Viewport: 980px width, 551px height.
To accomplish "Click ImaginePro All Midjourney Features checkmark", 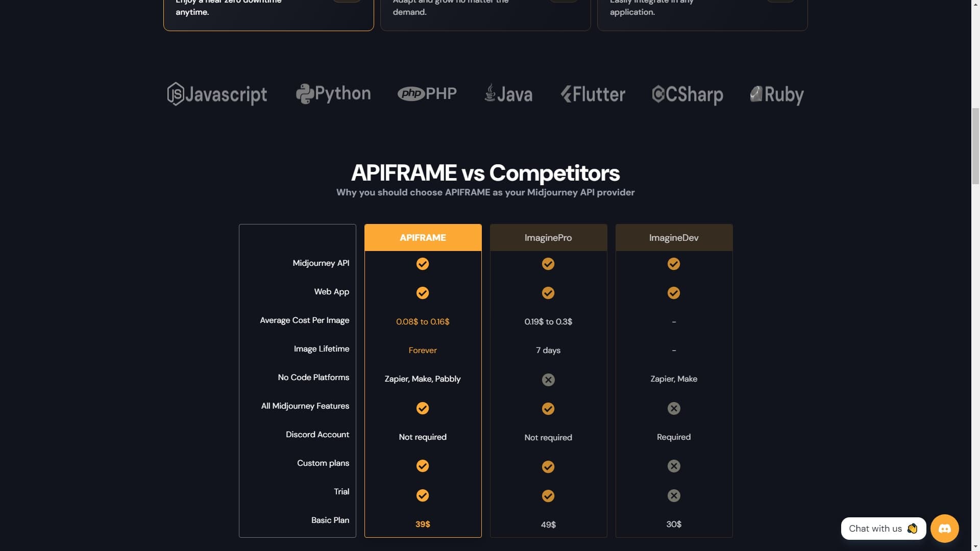I will [548, 409].
